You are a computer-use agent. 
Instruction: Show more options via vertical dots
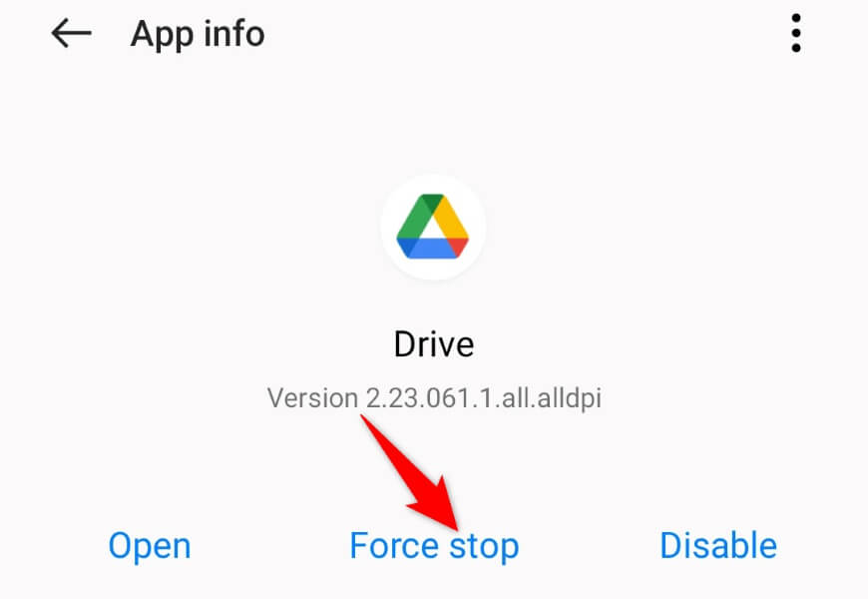[796, 33]
